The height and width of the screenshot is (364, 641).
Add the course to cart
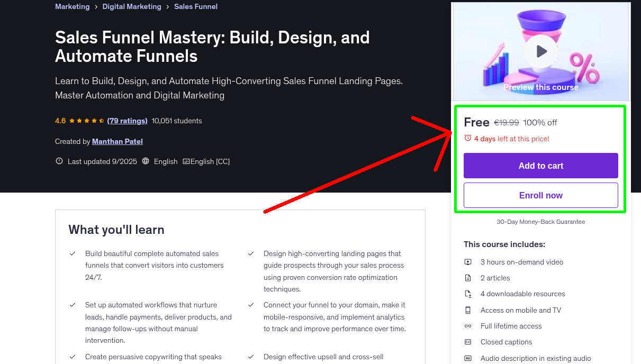(540, 166)
